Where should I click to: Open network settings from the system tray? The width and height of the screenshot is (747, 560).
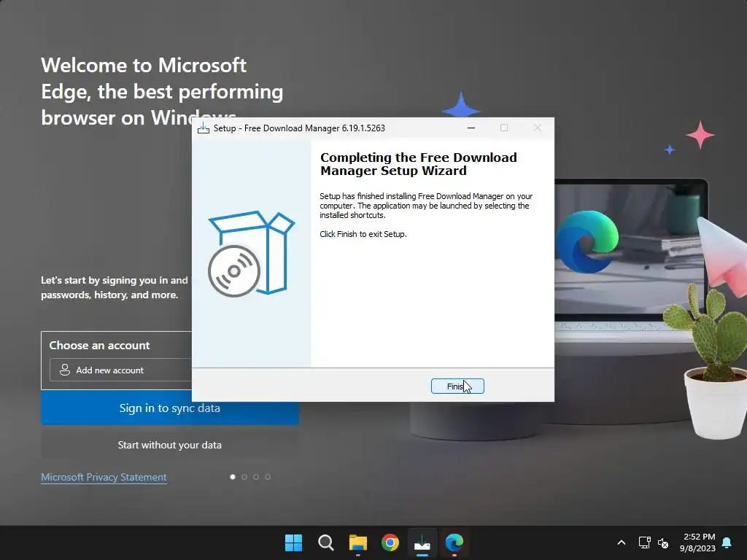(645, 542)
